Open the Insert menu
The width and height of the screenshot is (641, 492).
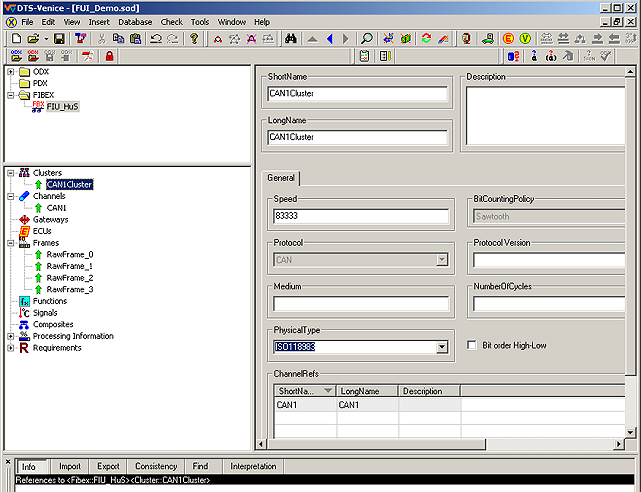tap(99, 22)
